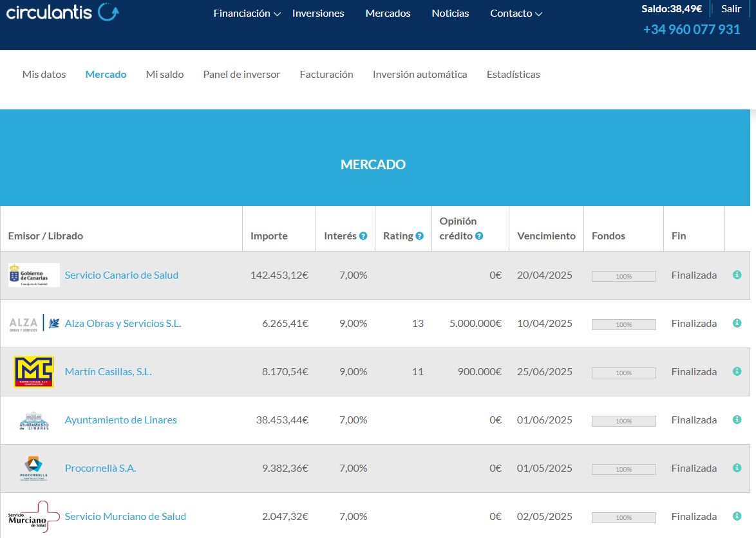Go to the Inversión automática tab
Image resolution: width=756 pixels, height=538 pixels.
point(420,75)
